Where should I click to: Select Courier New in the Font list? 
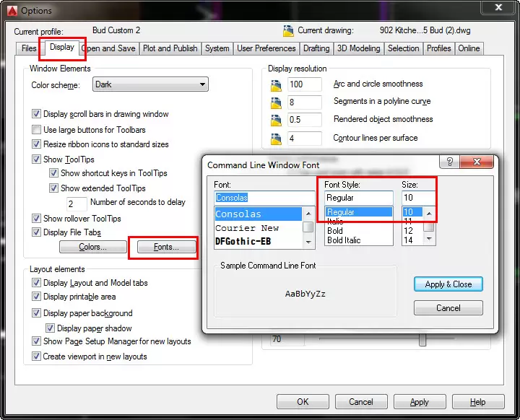247,228
